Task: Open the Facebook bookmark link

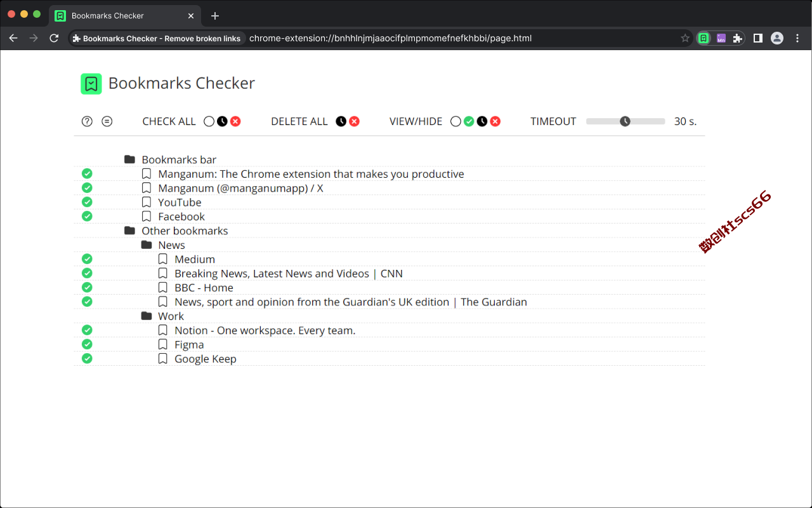Action: point(181,217)
